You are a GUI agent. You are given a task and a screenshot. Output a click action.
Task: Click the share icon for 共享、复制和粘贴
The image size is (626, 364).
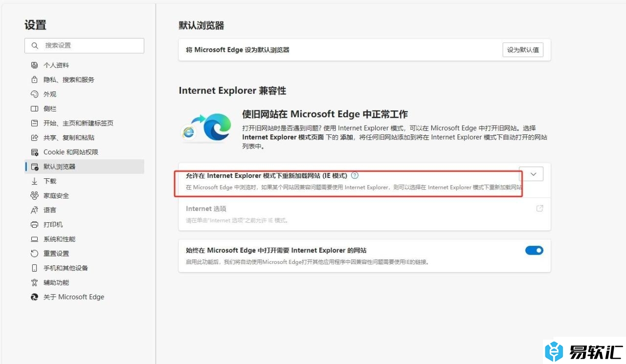pyautogui.click(x=34, y=138)
